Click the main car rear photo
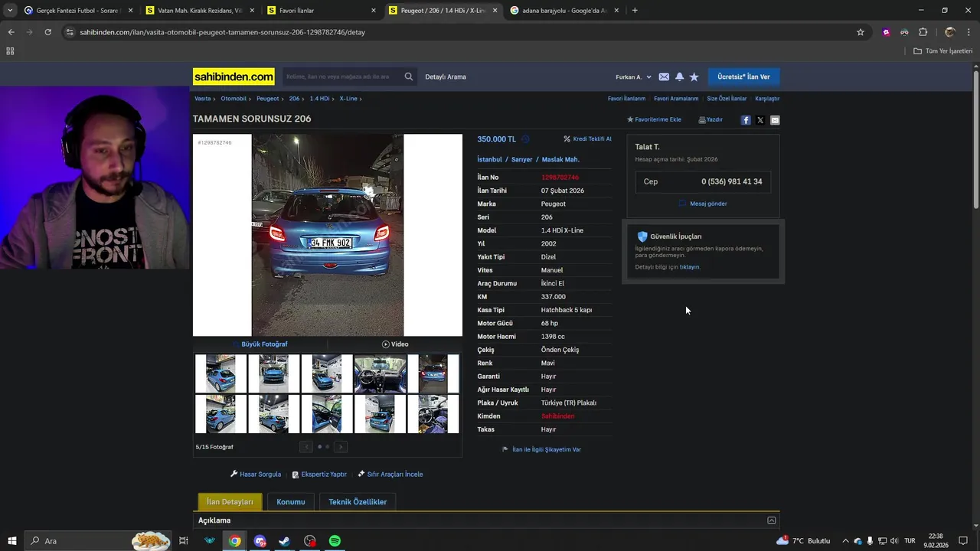Image resolution: width=980 pixels, height=551 pixels. click(x=328, y=235)
